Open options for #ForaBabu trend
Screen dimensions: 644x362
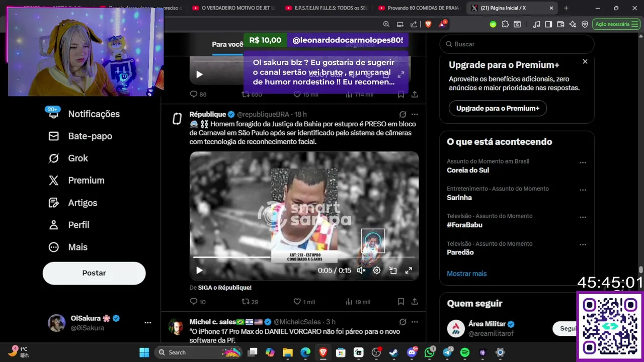[x=583, y=217]
